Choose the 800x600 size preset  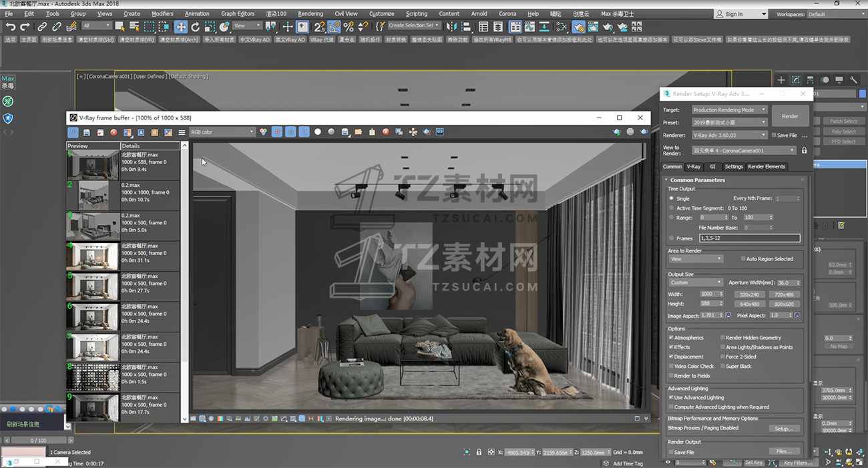coord(784,304)
